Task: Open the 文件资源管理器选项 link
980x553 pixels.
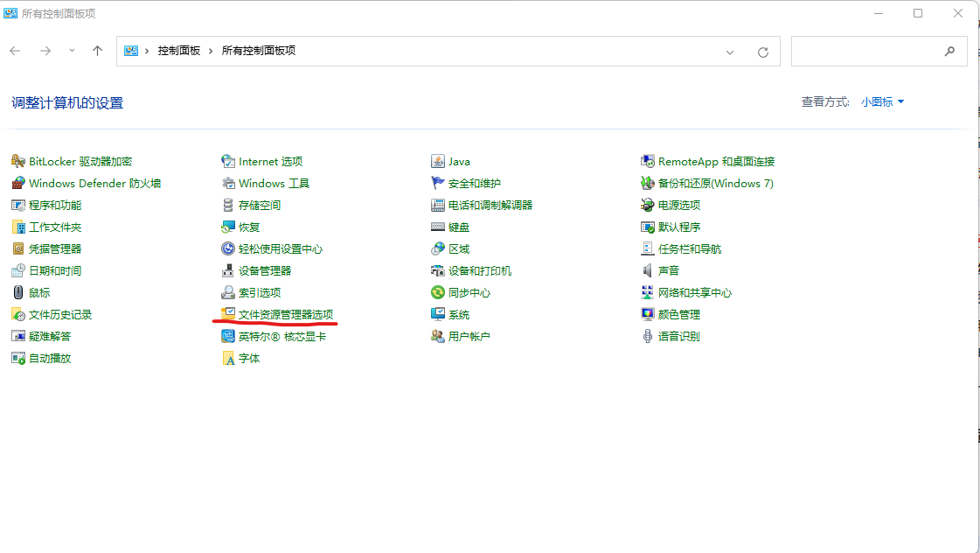Action: click(285, 314)
